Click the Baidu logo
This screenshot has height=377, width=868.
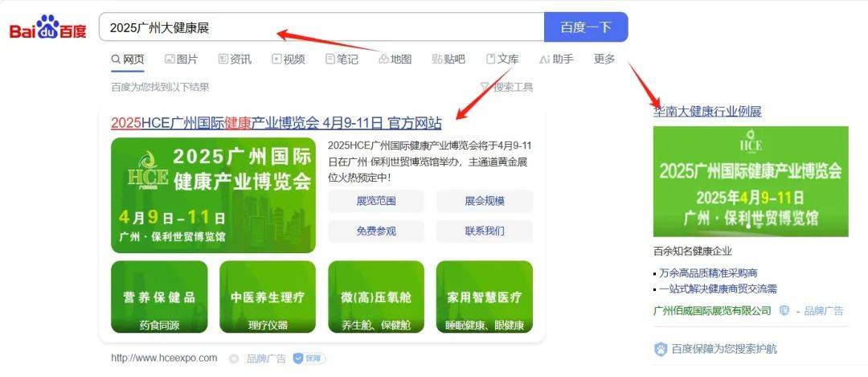point(47,27)
